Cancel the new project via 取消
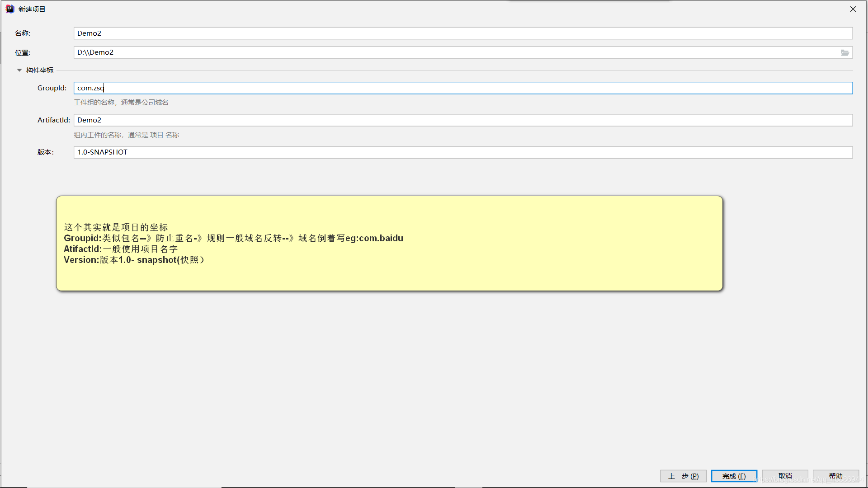 tap(785, 476)
